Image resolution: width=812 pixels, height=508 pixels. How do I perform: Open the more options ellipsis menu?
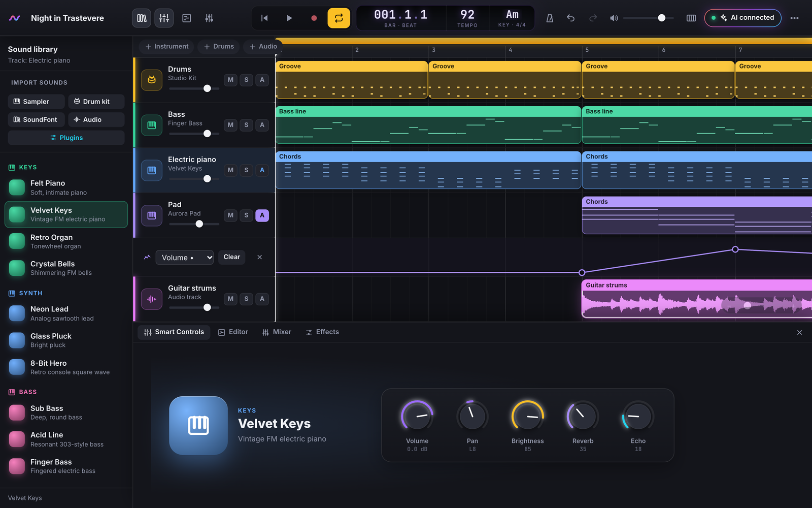tap(794, 18)
